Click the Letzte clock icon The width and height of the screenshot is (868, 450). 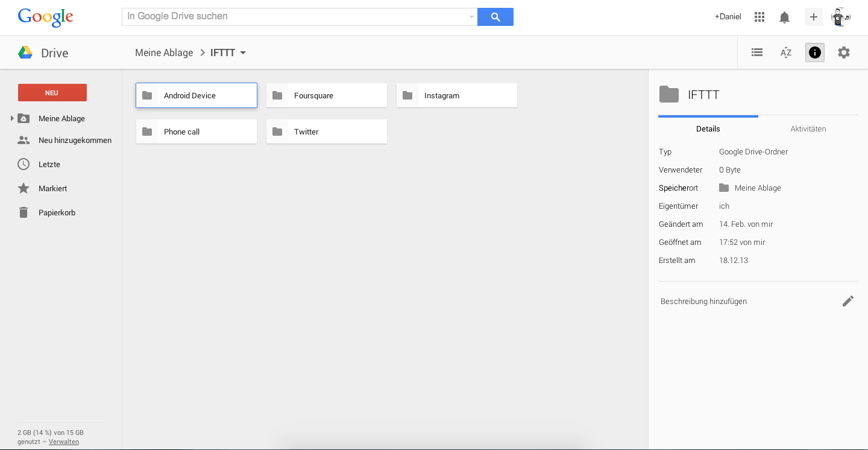(24, 164)
